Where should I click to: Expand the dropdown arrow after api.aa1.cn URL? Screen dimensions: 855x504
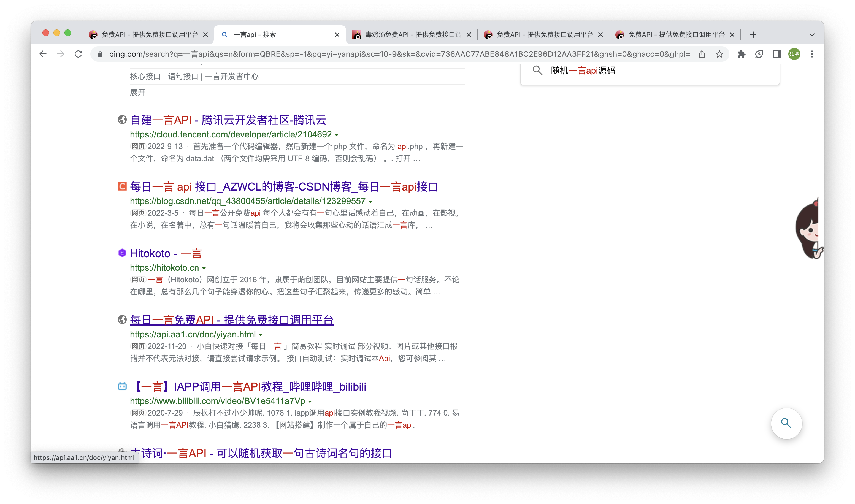(261, 335)
